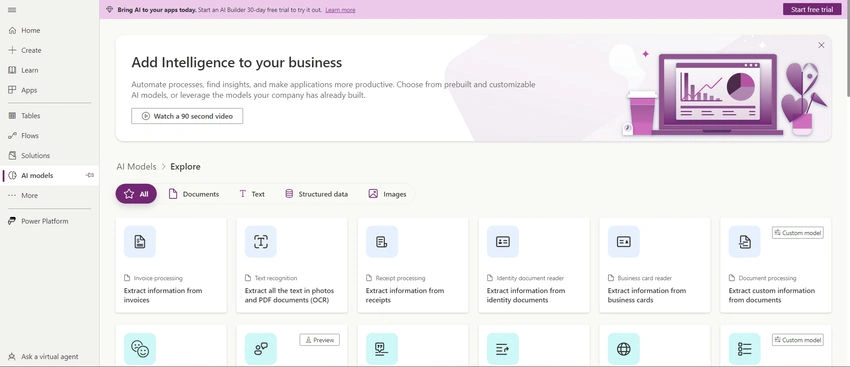The height and width of the screenshot is (367, 850).
Task: Click AI Models breadcrumb
Action: (136, 166)
